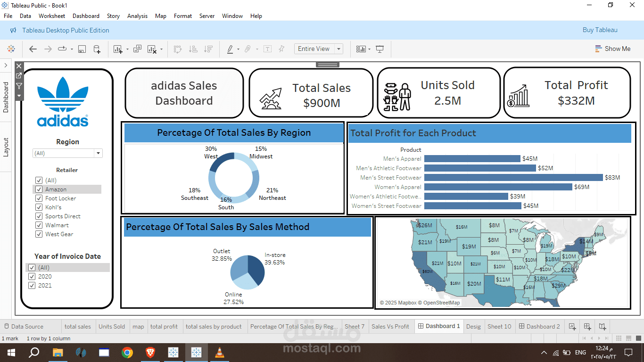Click the Swap rows and columns icon

click(x=178, y=49)
